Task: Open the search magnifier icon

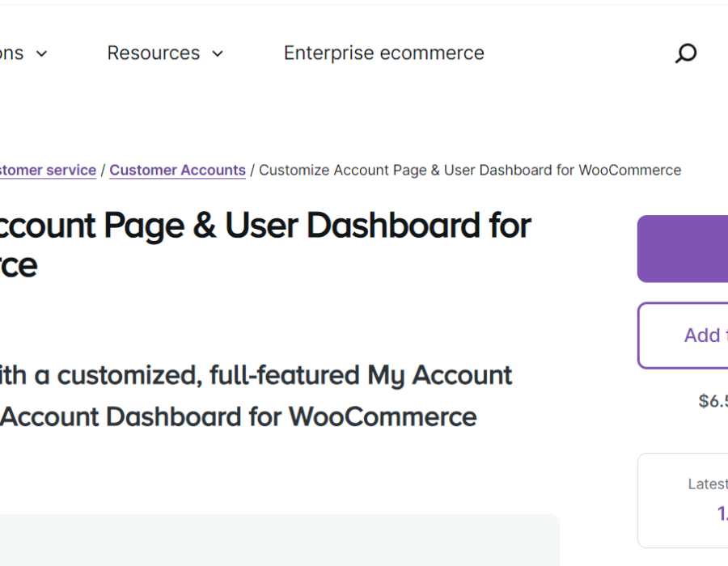Action: coord(685,53)
